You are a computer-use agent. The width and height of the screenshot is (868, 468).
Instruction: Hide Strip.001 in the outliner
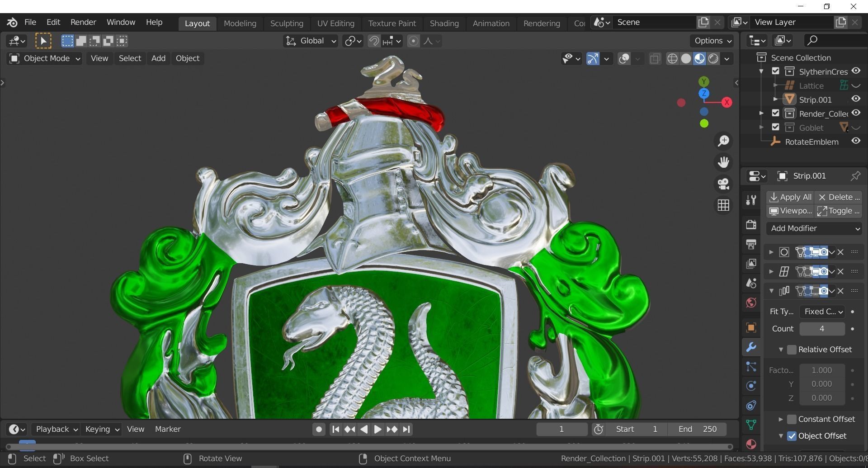(x=856, y=99)
